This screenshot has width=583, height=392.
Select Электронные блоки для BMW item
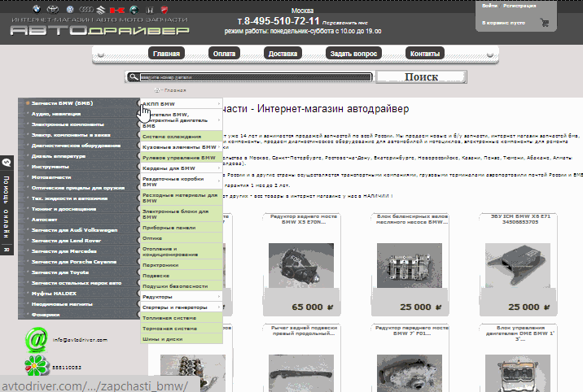pyautogui.click(x=182, y=214)
